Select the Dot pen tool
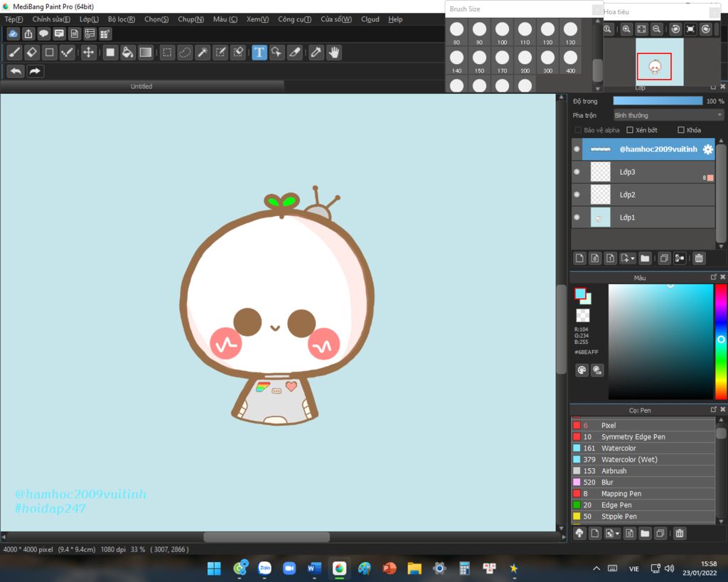The image size is (728, 582). [68, 53]
